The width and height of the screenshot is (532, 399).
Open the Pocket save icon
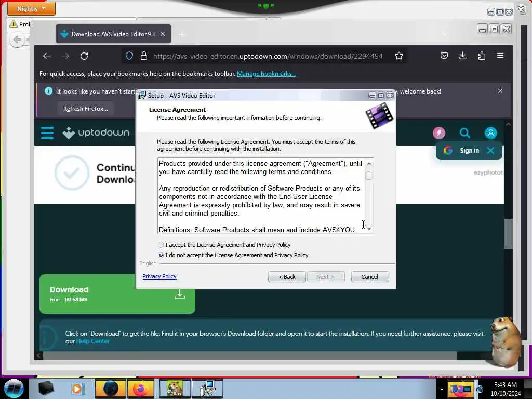click(x=444, y=56)
